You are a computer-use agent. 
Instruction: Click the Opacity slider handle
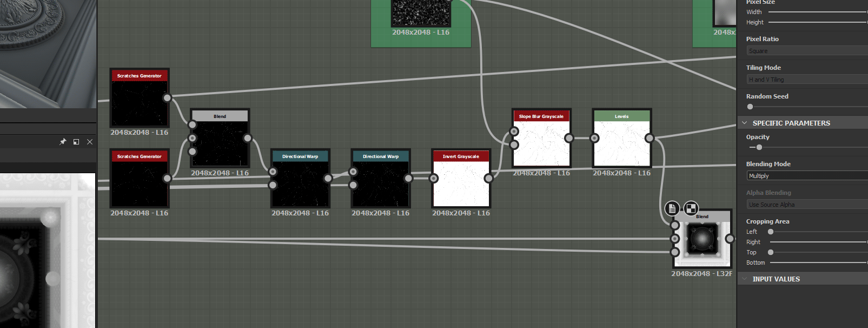[759, 147]
